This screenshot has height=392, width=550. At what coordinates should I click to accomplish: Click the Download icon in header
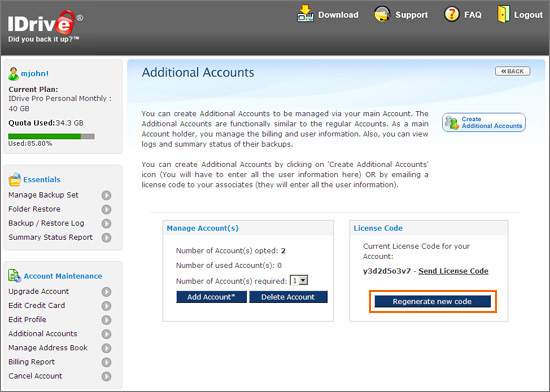[x=306, y=14]
